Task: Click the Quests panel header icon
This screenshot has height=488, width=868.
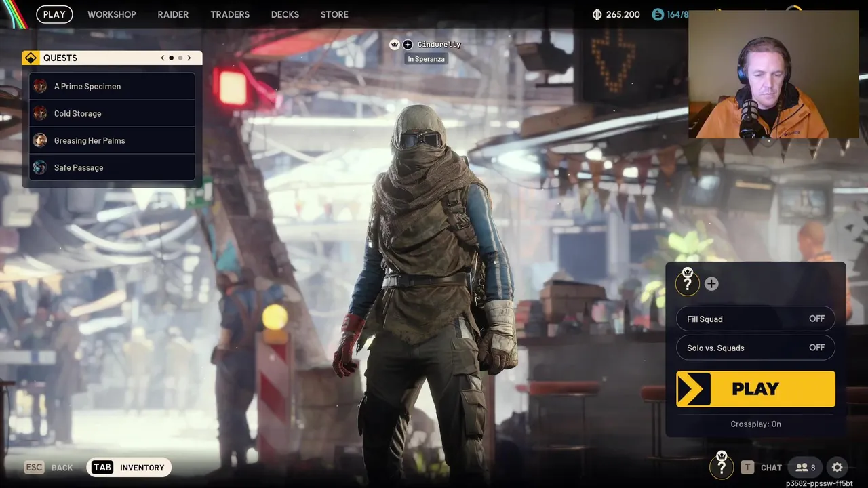Action: pos(31,58)
